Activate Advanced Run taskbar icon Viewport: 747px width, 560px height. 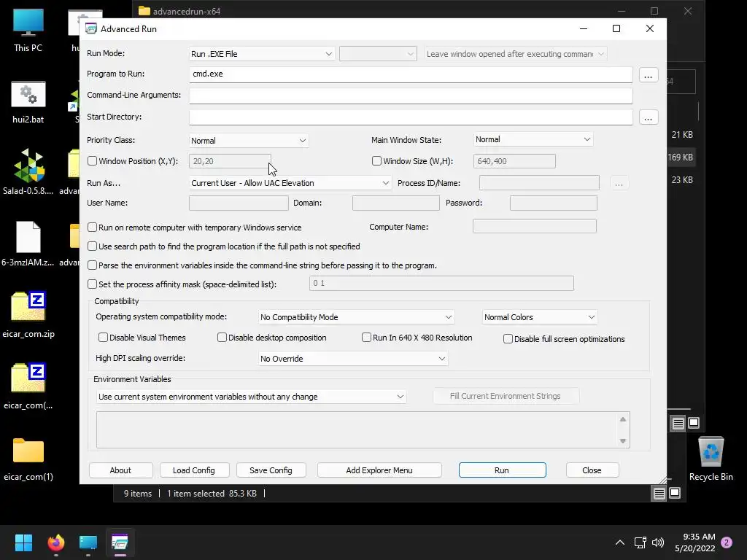pyautogui.click(x=120, y=542)
